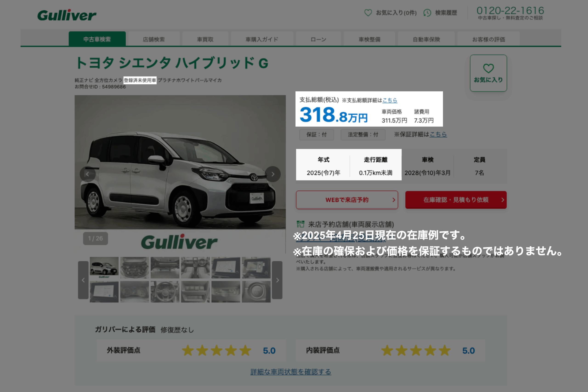Open the 店舗検索 tab
588x392 pixels.
coord(154,39)
